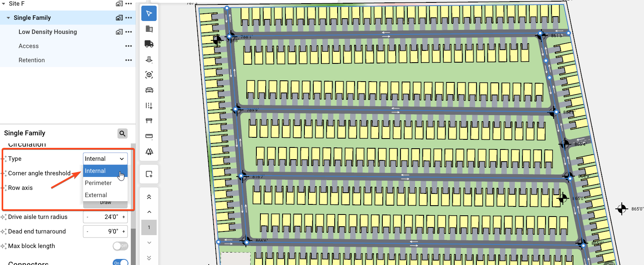Click the trees landscaping tool icon
The width and height of the screenshot is (644, 265).
pyautogui.click(x=149, y=151)
